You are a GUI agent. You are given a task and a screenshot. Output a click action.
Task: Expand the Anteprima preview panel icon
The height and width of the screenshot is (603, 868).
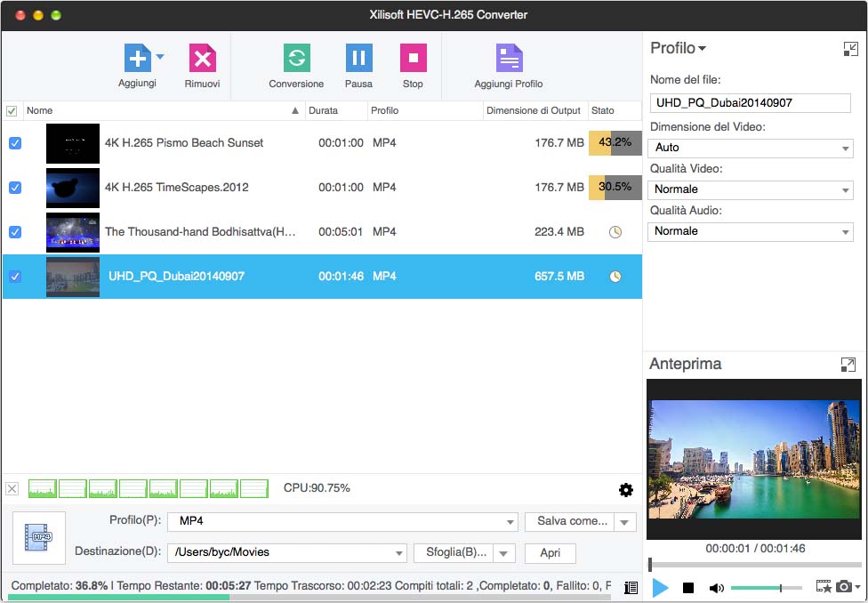pos(848,364)
